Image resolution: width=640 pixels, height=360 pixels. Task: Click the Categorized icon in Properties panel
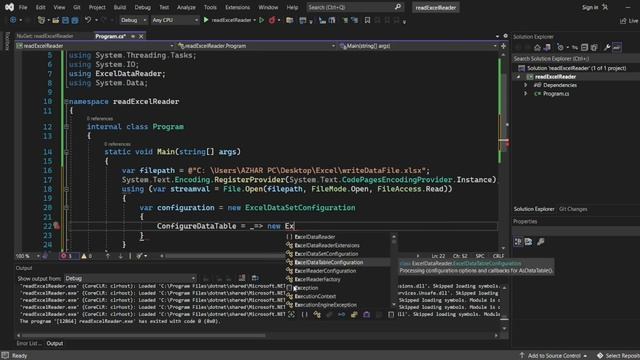pyautogui.click(x=518, y=242)
